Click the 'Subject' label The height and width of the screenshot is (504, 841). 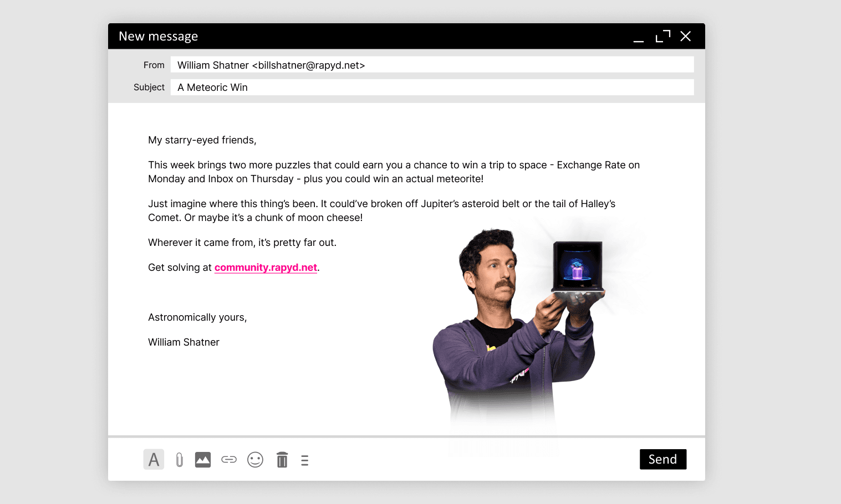149,87
